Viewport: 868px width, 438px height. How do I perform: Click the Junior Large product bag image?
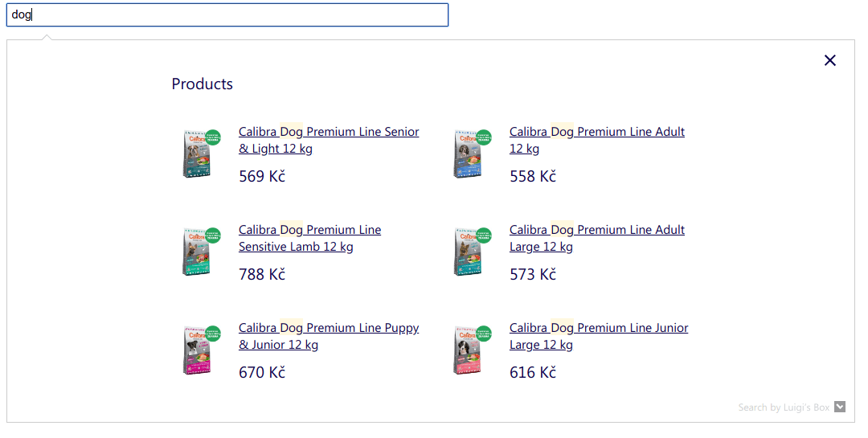[x=469, y=350]
